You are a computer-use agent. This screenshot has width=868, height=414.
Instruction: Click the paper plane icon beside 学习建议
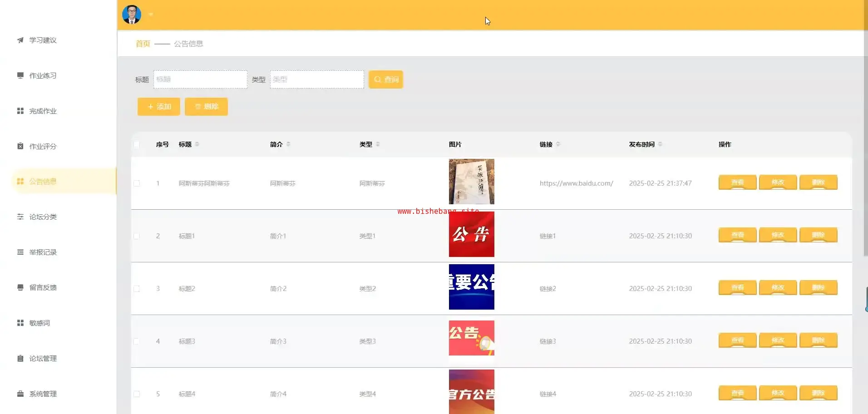(20, 40)
